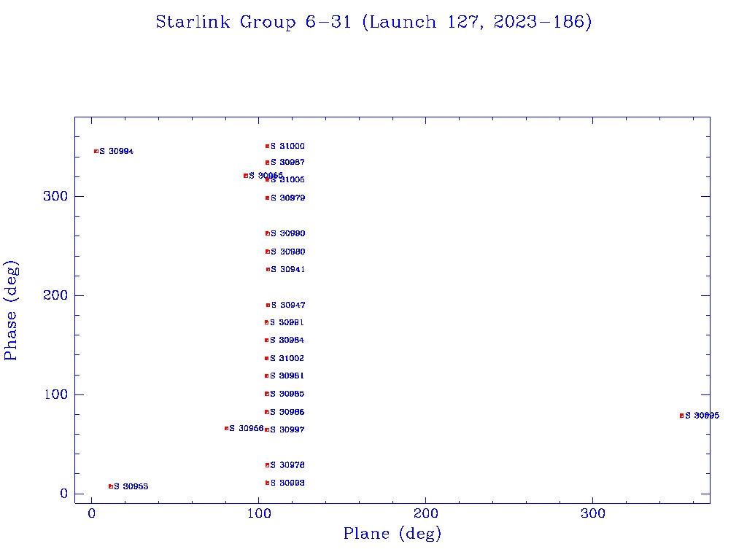Click the red marker beside S 30994
747x560 pixels.
[x=96, y=152]
